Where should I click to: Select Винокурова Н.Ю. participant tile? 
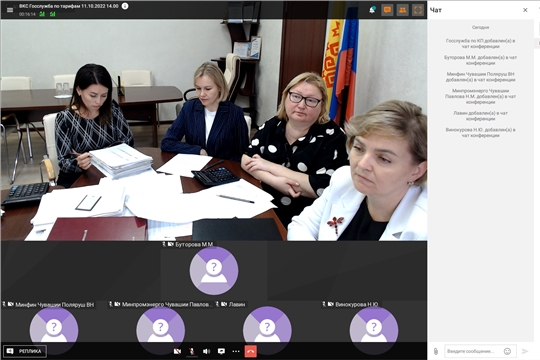click(374, 323)
